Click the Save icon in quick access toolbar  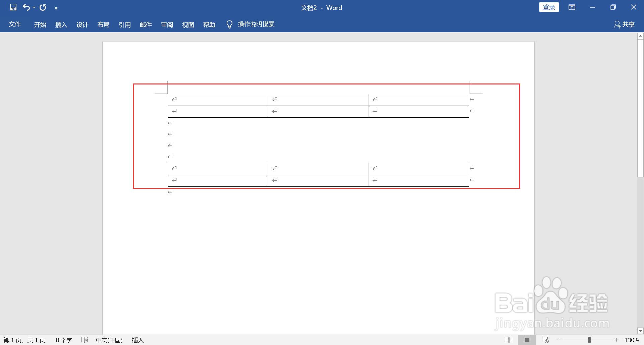[13, 7]
